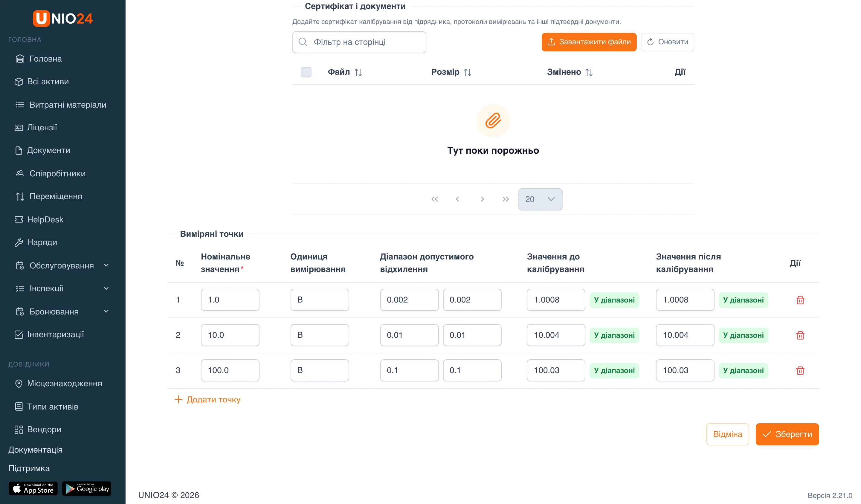Open Google Play download badge
Viewport: 861px width, 504px height.
pos(87,489)
